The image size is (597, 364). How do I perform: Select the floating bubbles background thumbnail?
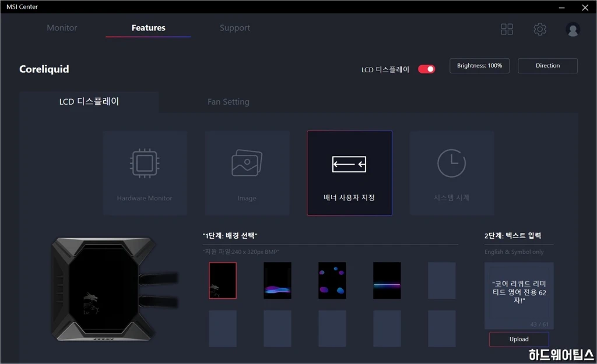(332, 280)
